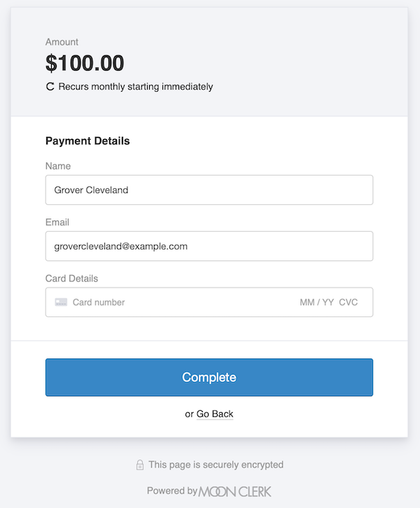Click the Email label

(x=57, y=223)
